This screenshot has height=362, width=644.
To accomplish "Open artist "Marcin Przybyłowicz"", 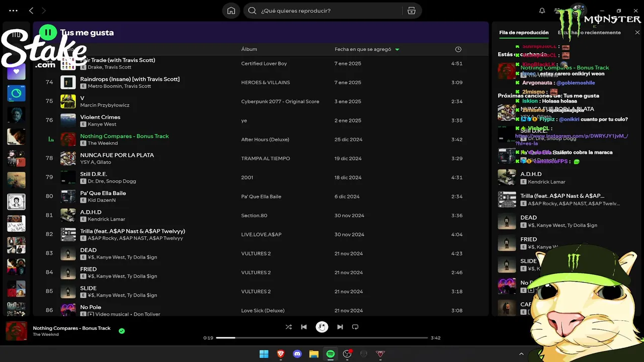I will [x=105, y=106].
